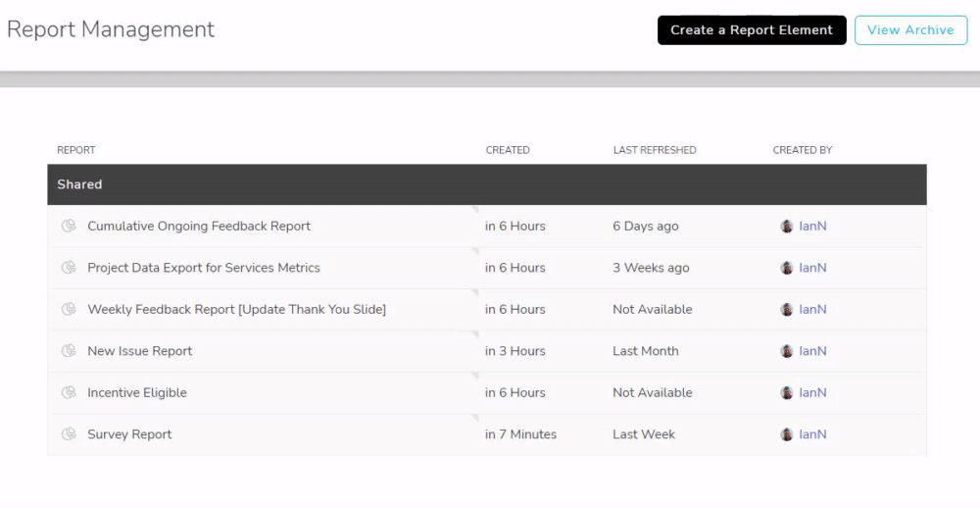The width and height of the screenshot is (980, 508).
Task: Click "in 6 Hours" in Cumulative Ongoing Feedback row
Action: coord(515,226)
